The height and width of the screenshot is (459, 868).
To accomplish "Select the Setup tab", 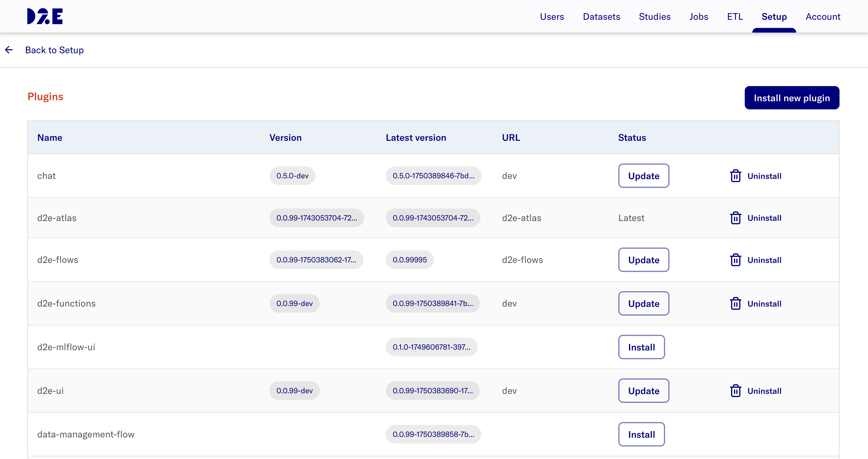I will tap(774, 17).
